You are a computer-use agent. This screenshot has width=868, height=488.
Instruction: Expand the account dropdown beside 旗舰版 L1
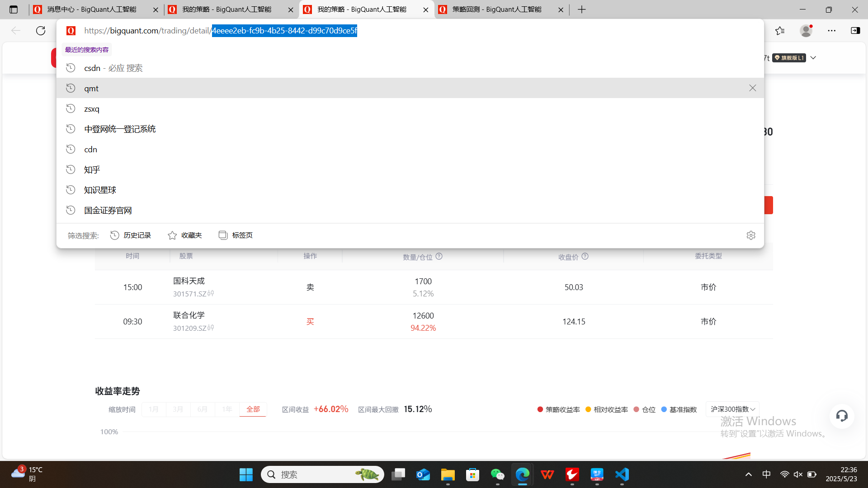813,58
